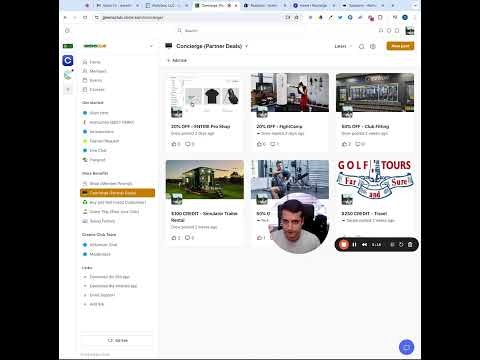This screenshot has width=480, height=360.
Task: Open the '$300 CREDIT - Simulator Trailer Rental' title
Action: pos(204,217)
